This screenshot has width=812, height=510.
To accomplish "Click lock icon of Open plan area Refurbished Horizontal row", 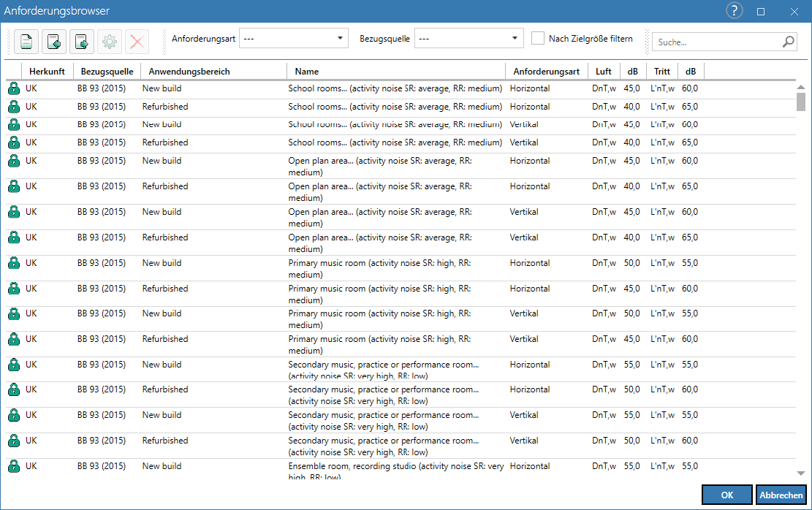I will click(14, 186).
